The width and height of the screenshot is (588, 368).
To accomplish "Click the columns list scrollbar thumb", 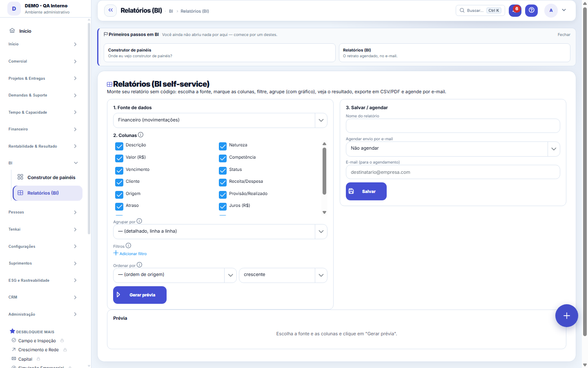I will point(324,171).
